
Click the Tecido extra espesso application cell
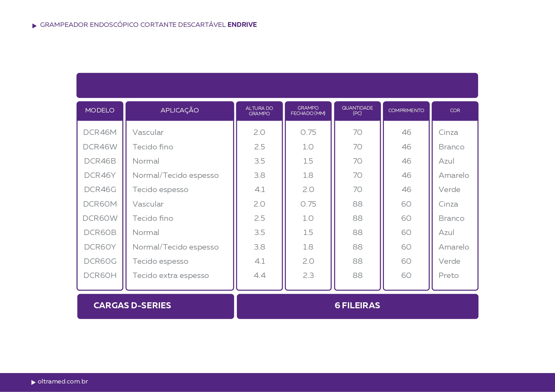click(x=170, y=275)
